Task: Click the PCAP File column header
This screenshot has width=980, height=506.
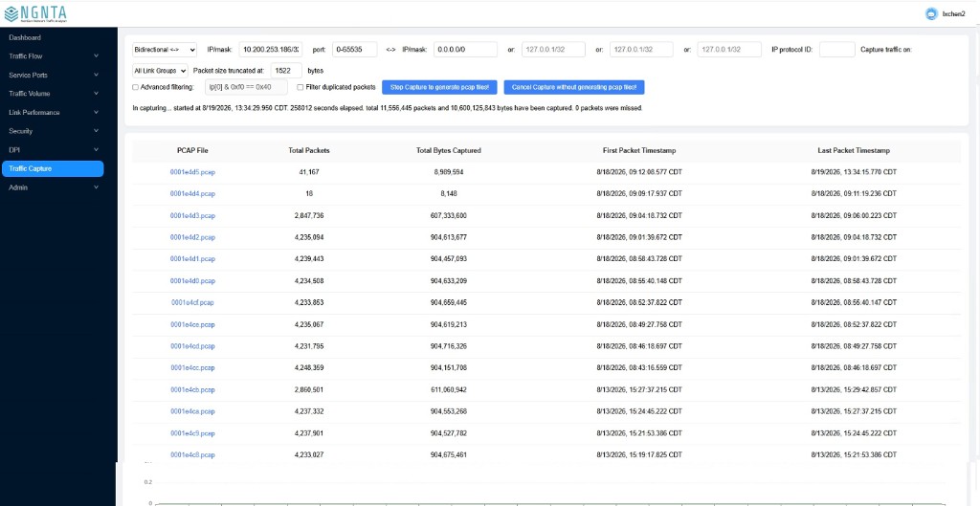Action: coord(192,150)
